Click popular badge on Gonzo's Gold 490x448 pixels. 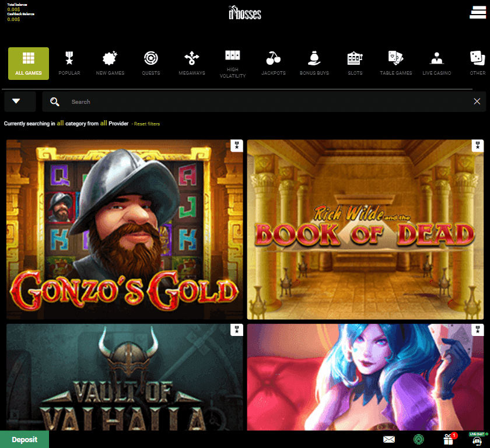point(237,146)
